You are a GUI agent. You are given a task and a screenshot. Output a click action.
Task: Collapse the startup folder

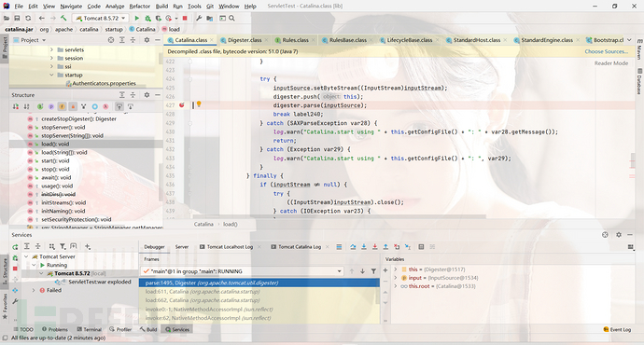coord(51,76)
